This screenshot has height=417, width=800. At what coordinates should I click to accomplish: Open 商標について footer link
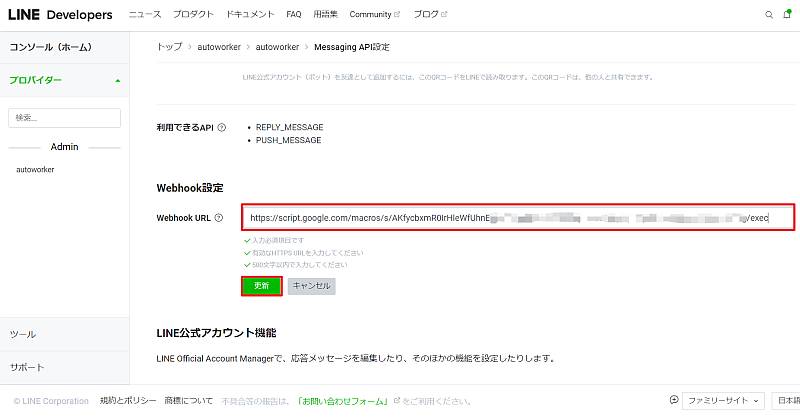188,401
